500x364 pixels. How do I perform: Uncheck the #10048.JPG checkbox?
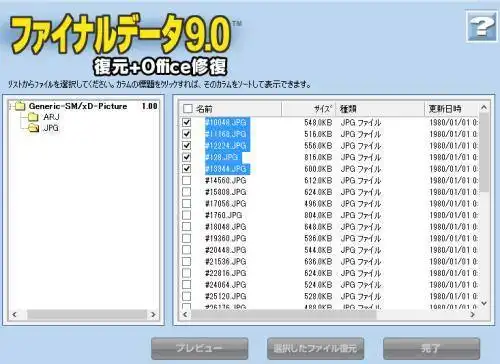pos(187,122)
